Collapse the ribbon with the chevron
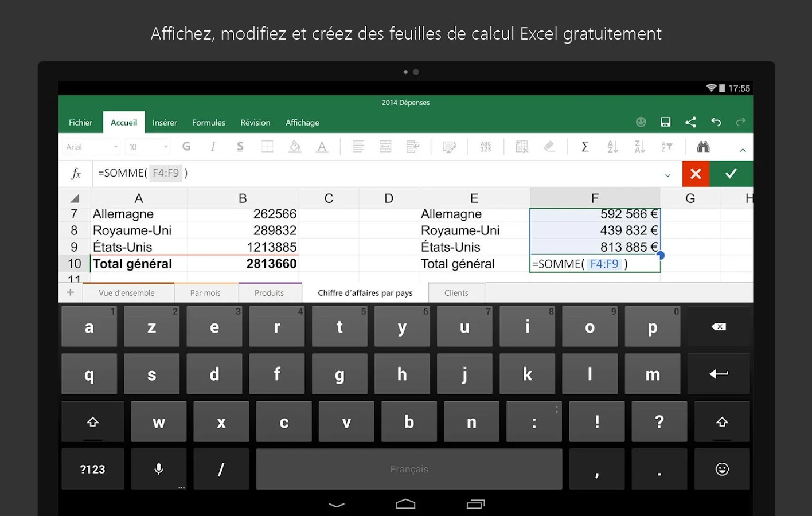The image size is (812, 516). [743, 150]
